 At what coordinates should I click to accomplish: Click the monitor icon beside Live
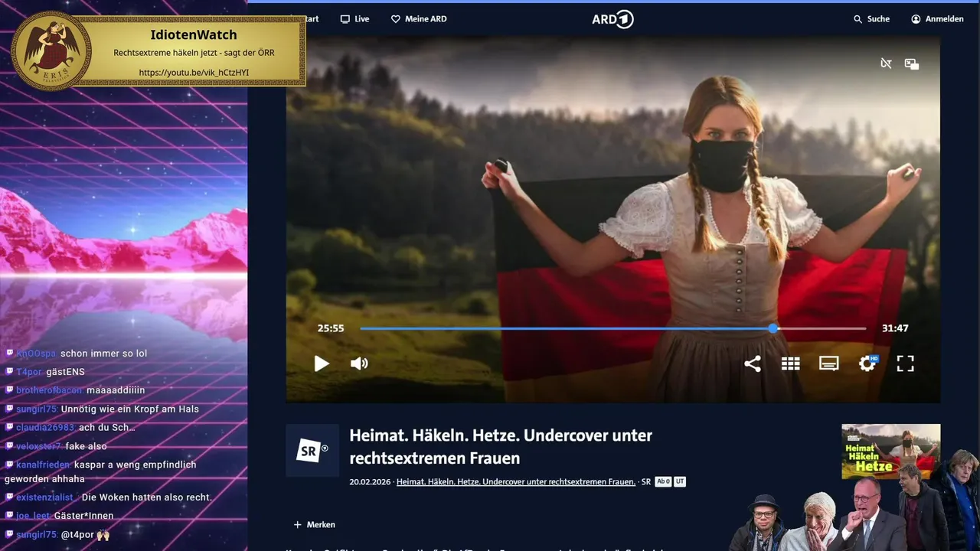(x=345, y=19)
